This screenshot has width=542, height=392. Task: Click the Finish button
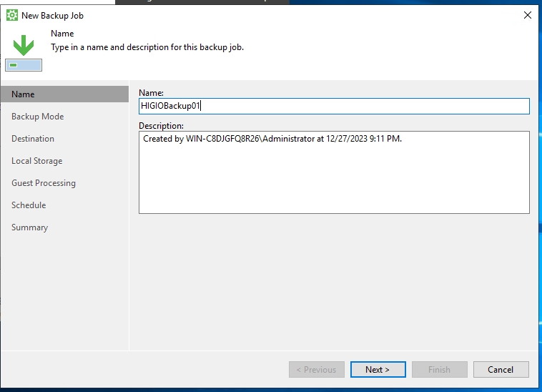click(439, 370)
